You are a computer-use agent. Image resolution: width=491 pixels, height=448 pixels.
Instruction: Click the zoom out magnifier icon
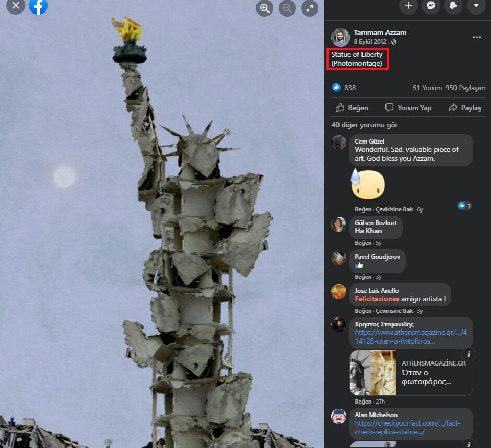287,8
